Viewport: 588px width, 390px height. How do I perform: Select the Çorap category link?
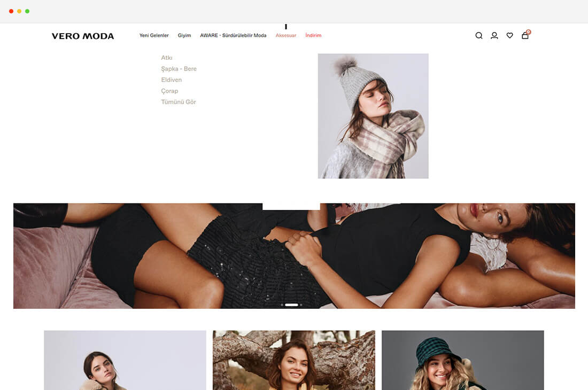tap(169, 91)
